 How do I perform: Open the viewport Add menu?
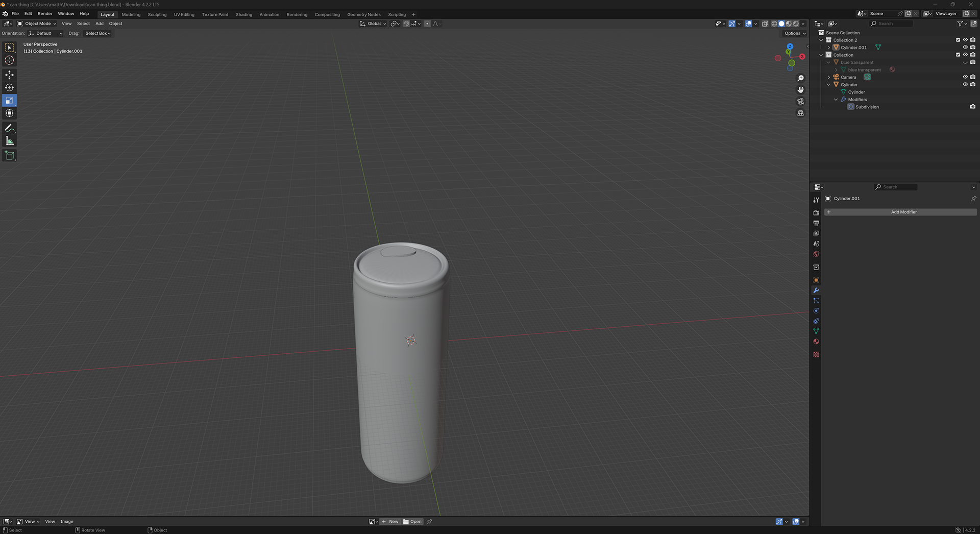click(x=100, y=23)
